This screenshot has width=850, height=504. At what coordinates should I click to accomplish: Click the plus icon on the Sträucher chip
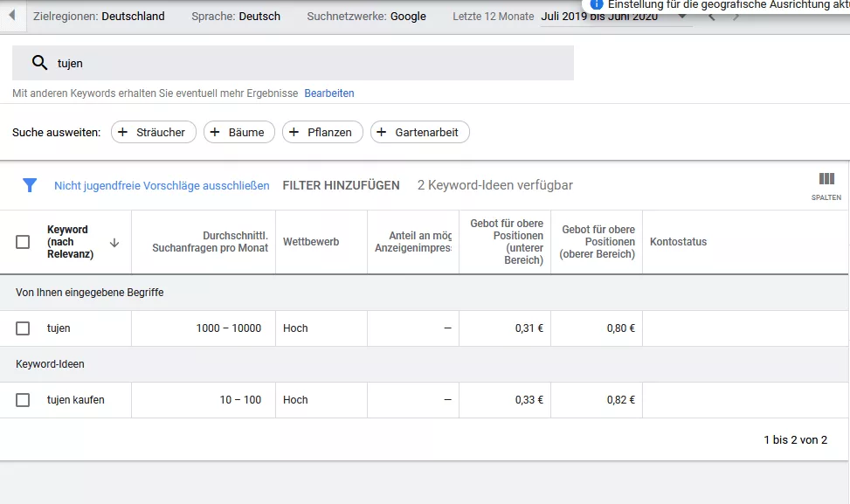click(x=123, y=132)
